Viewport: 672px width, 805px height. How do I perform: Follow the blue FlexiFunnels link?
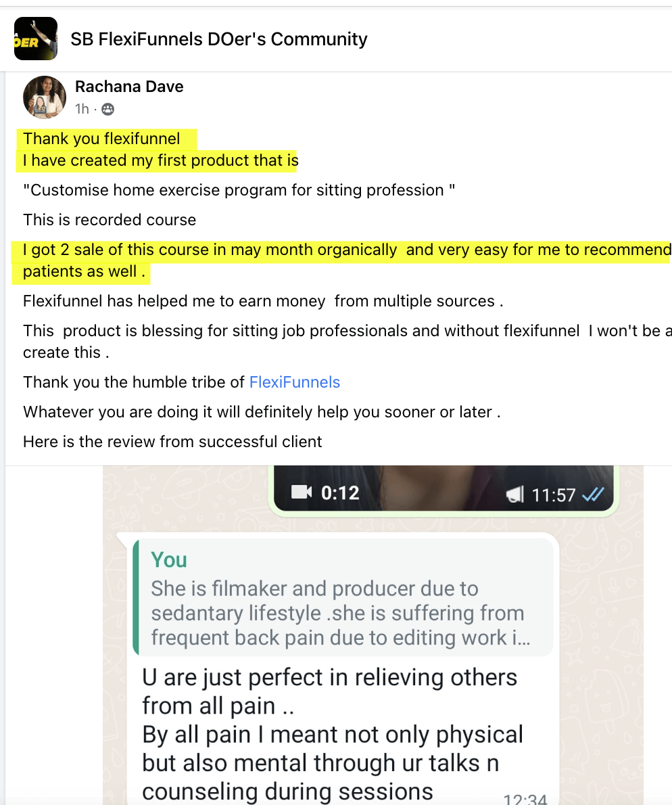(x=294, y=382)
